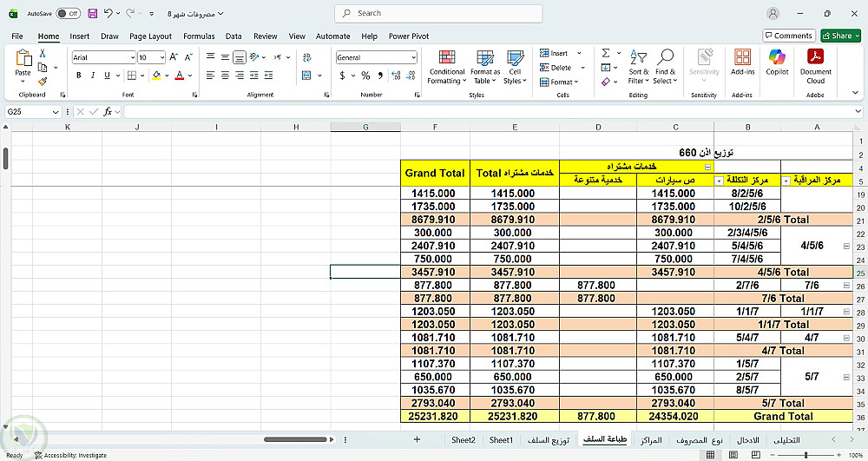Click the percent style icon

[365, 76]
